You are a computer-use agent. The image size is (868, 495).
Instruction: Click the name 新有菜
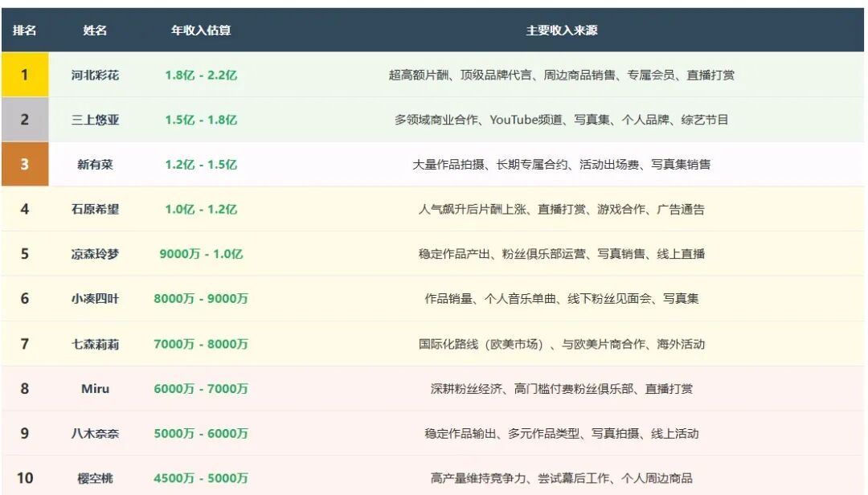[x=95, y=164]
